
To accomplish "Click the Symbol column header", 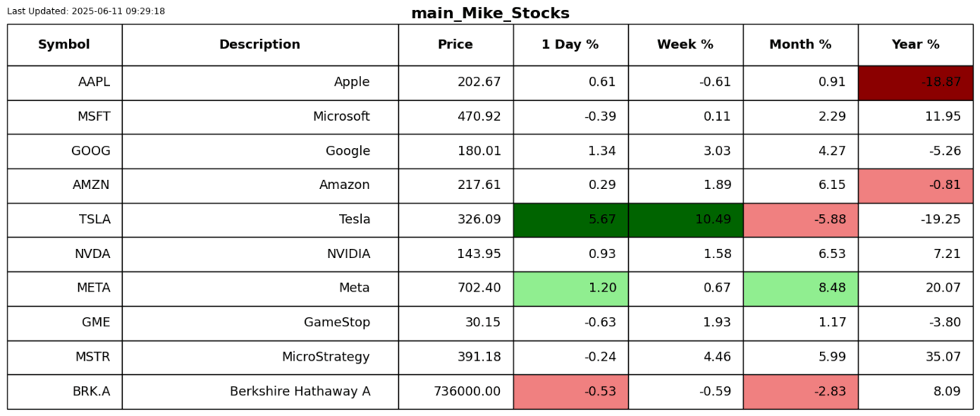I will click(x=64, y=45).
